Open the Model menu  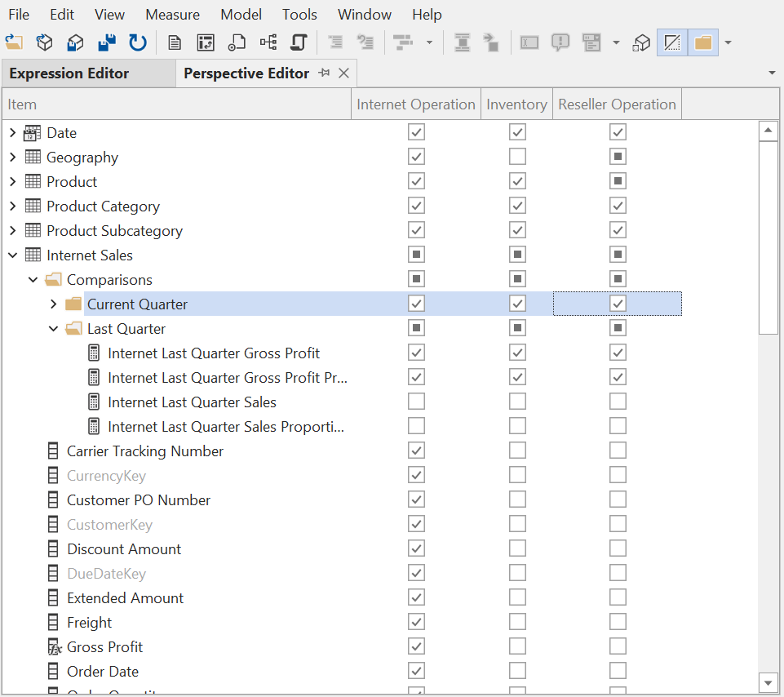(x=241, y=14)
